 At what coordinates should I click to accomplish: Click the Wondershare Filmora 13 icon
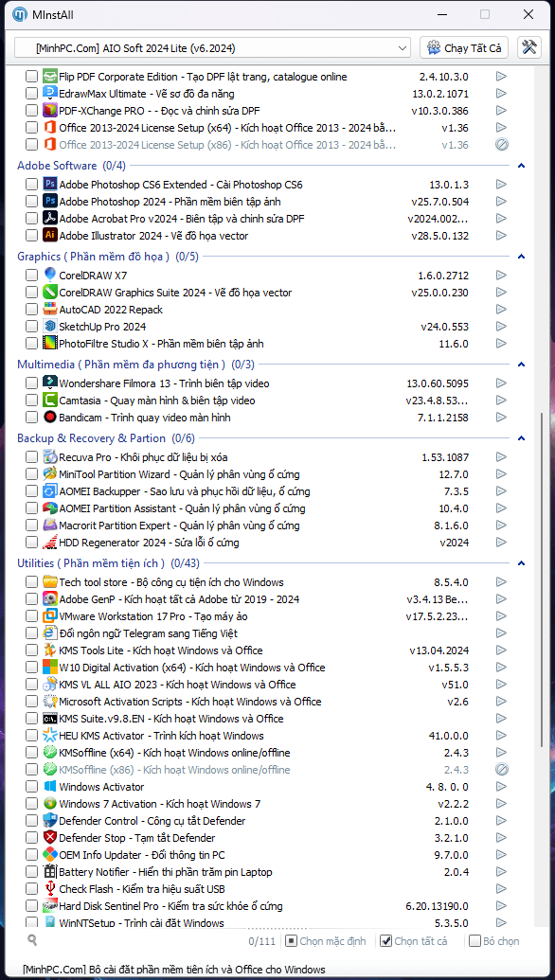click(50, 383)
